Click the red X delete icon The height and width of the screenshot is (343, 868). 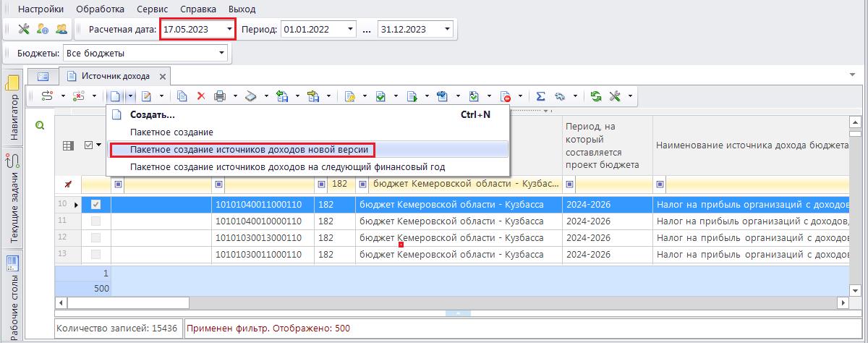[x=201, y=96]
